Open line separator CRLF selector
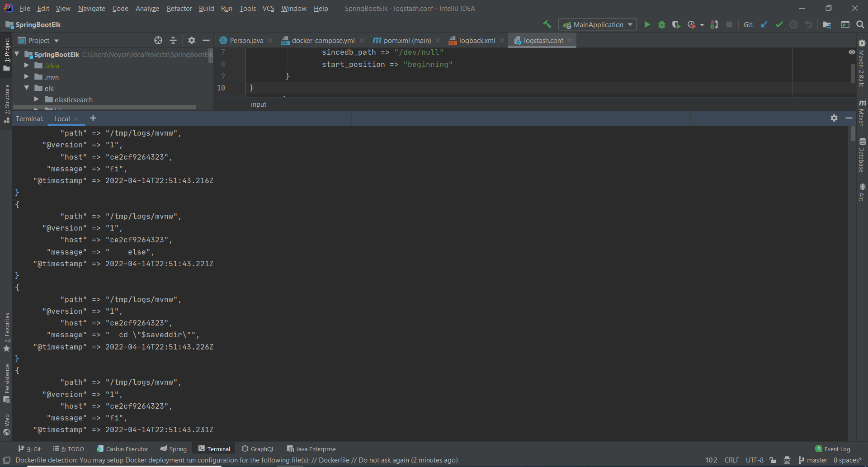 (x=731, y=460)
